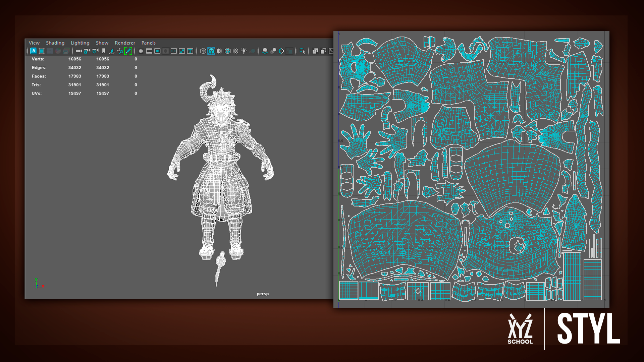Open the Panels menu
The height and width of the screenshot is (362, 644).
(x=148, y=43)
